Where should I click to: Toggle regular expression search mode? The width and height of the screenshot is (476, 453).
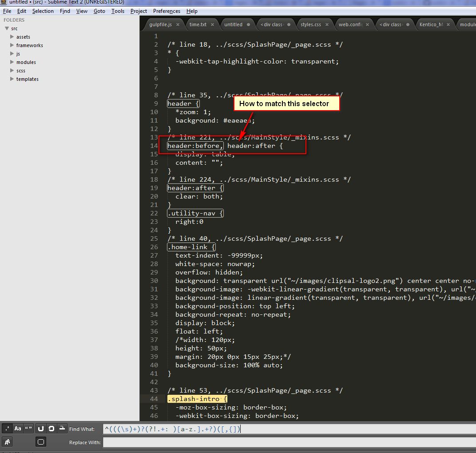[7, 429]
